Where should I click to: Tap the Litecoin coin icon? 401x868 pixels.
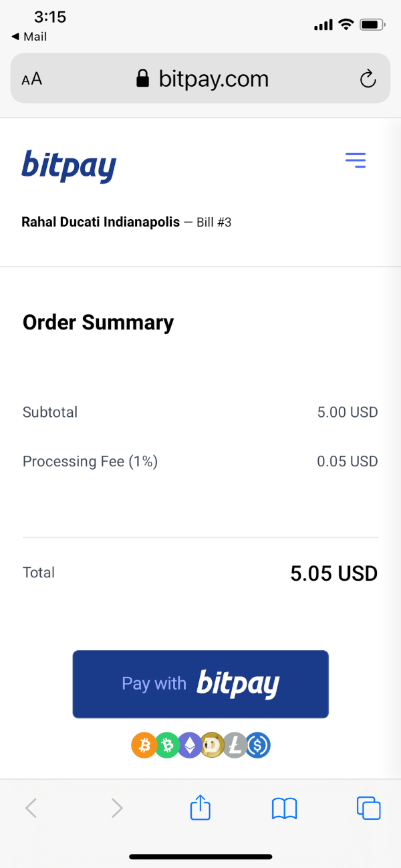click(235, 746)
